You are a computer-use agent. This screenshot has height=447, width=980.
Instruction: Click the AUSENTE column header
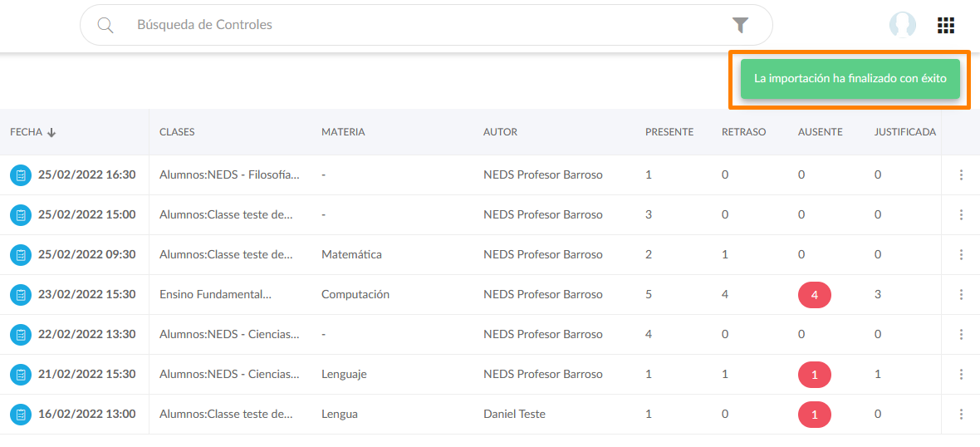tap(820, 132)
